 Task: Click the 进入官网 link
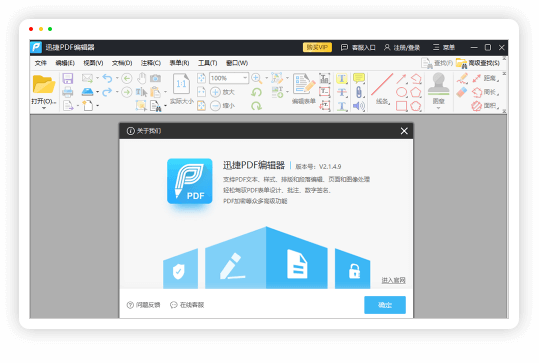pyautogui.click(x=393, y=280)
